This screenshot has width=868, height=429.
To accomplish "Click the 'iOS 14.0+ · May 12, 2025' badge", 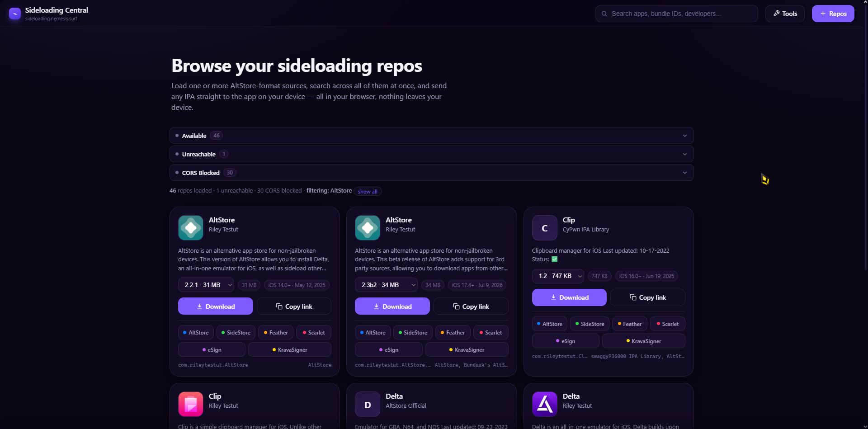I will coord(297,285).
